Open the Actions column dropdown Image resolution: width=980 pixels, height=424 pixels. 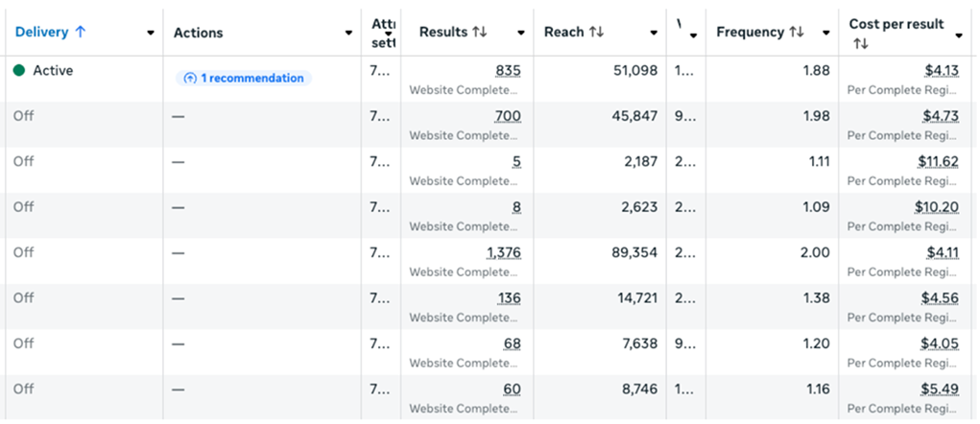(348, 33)
